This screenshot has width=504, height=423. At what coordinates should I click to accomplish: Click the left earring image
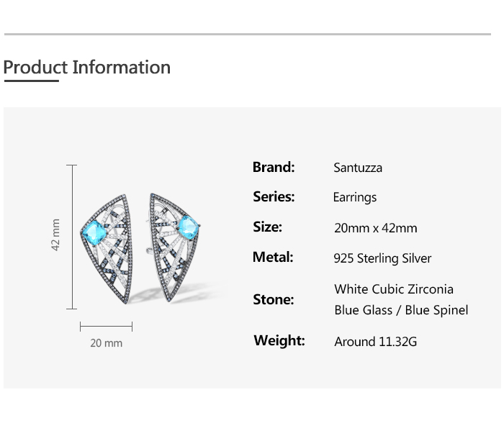coord(107,245)
